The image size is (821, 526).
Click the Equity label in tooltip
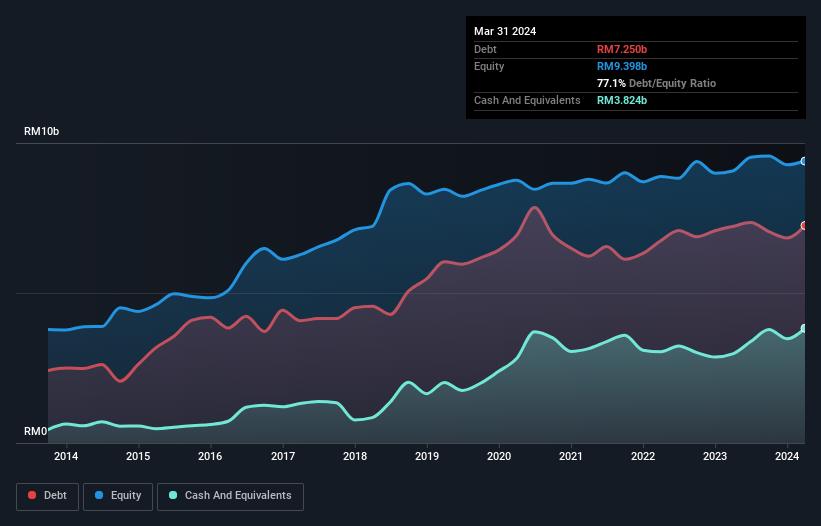489,66
